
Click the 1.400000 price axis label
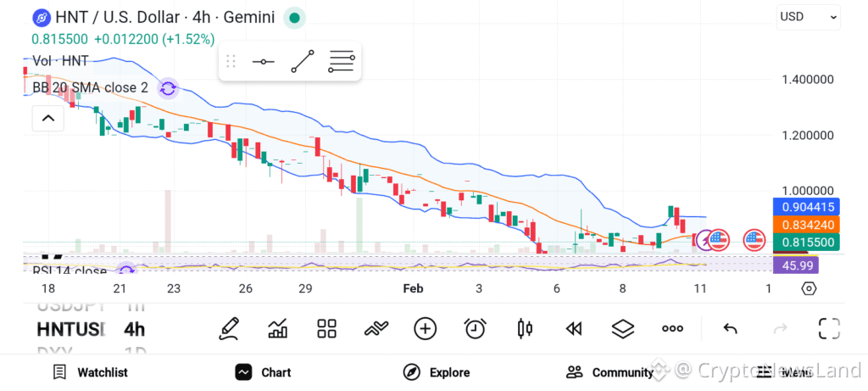(x=807, y=79)
